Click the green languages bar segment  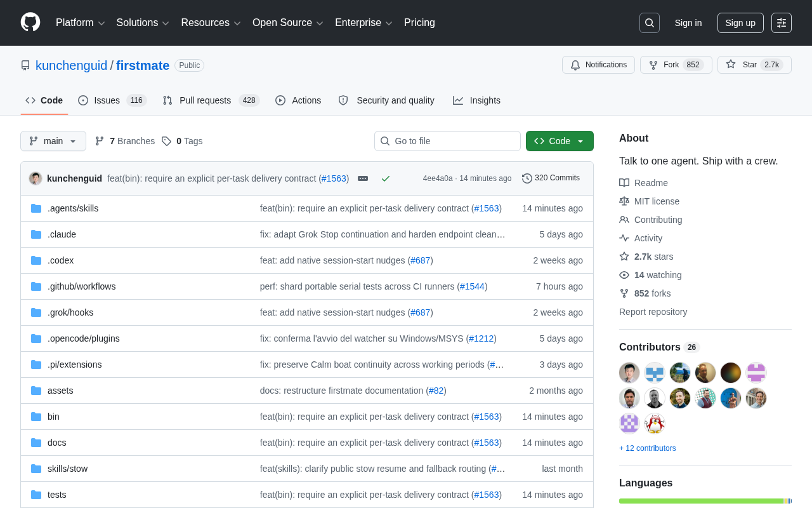click(701, 501)
